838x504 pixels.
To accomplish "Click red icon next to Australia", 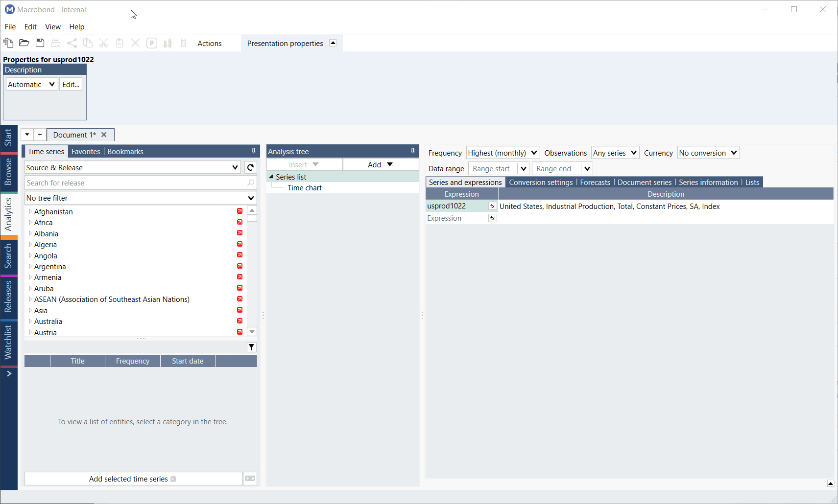I will pos(239,321).
